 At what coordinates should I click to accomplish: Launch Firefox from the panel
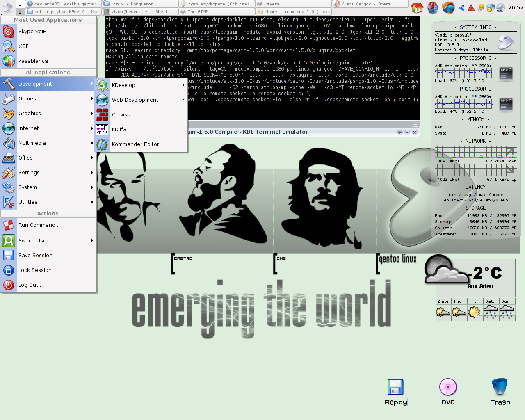coord(448,7)
